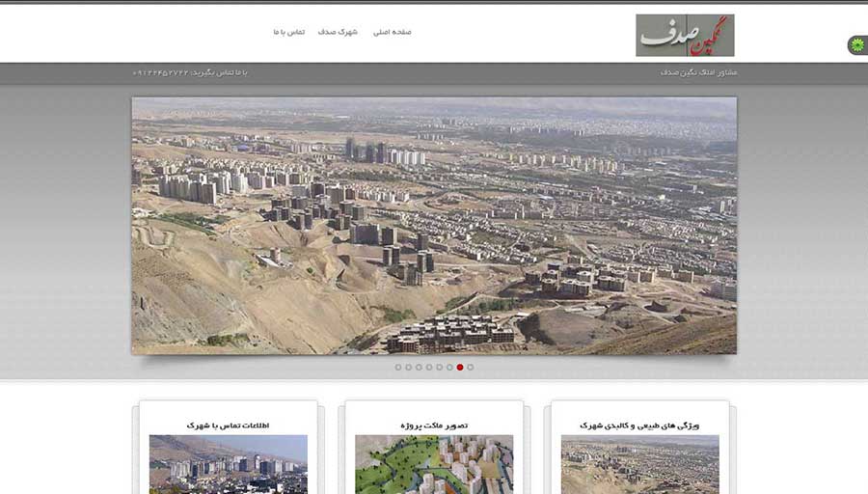
Task: Select the sixth slider pagination dot
Action: pyautogui.click(x=449, y=367)
